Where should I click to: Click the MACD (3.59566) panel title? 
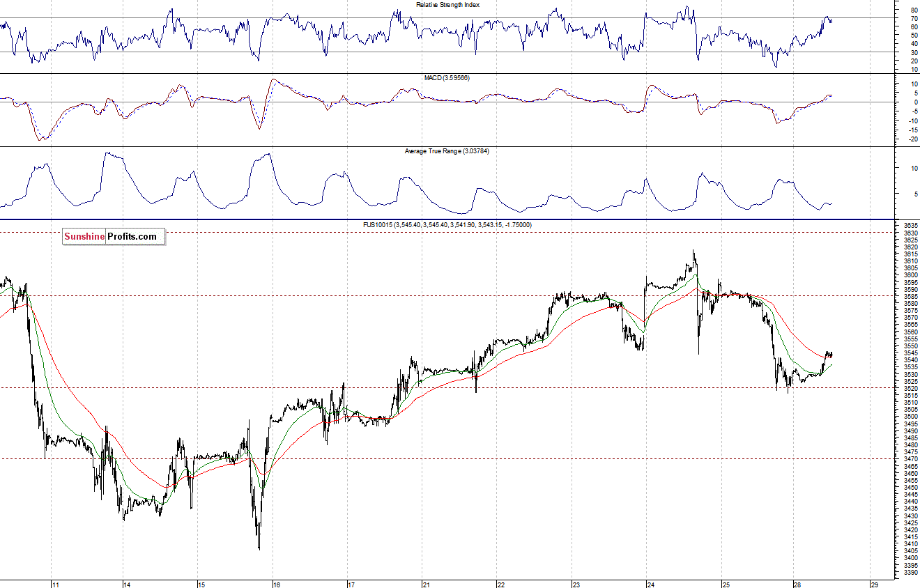click(447, 78)
